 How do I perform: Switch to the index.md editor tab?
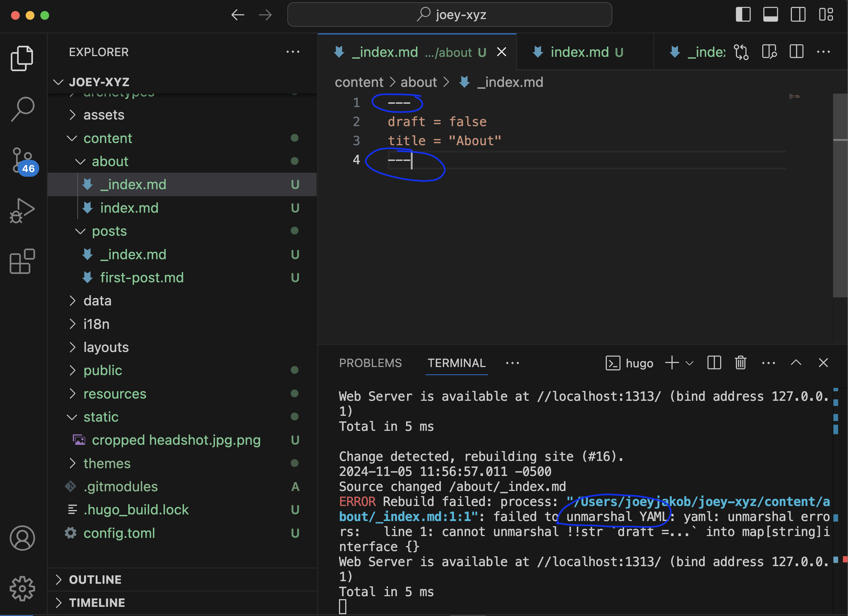click(x=579, y=52)
